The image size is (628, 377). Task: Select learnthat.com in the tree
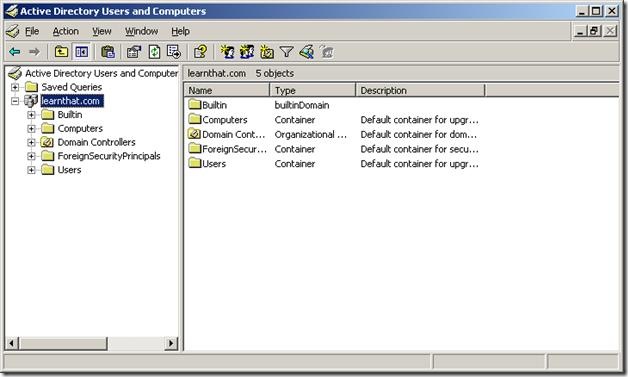click(72, 101)
